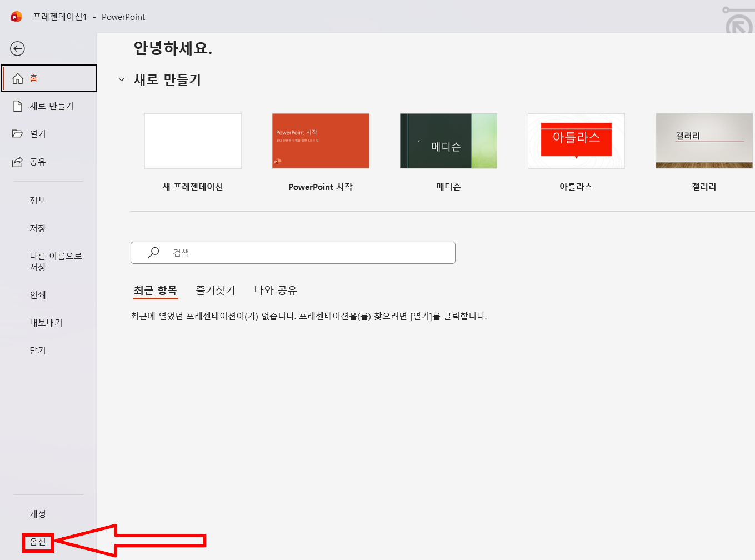Viewport: 755px width, 560px height.
Task: Click the new document icon beside 새로 만들기
Action: tap(18, 106)
